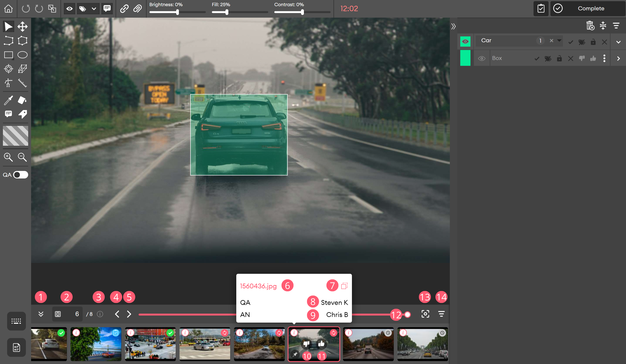Click thumbs down on selected thumbnail

pos(306,344)
